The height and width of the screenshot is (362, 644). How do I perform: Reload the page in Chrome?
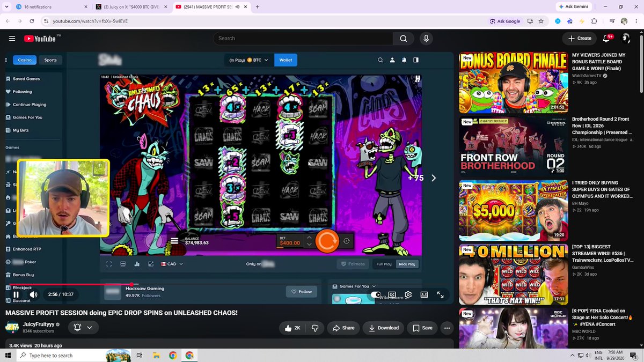32,21
